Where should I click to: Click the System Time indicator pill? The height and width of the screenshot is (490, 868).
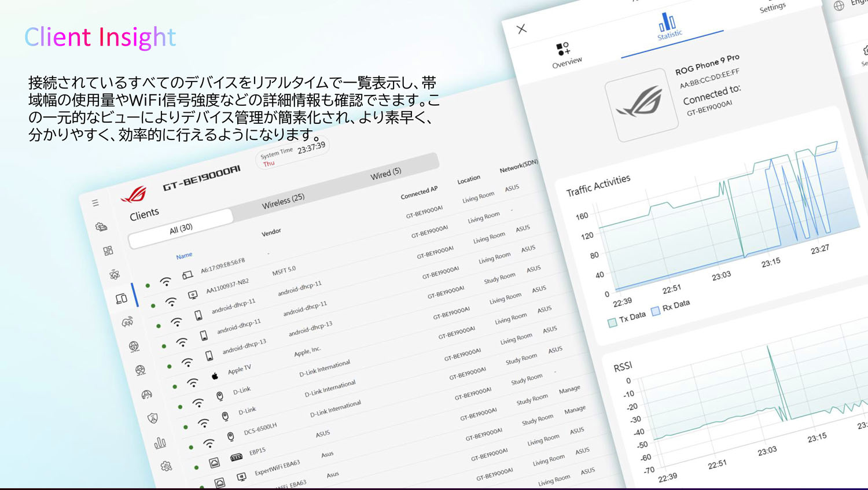292,153
